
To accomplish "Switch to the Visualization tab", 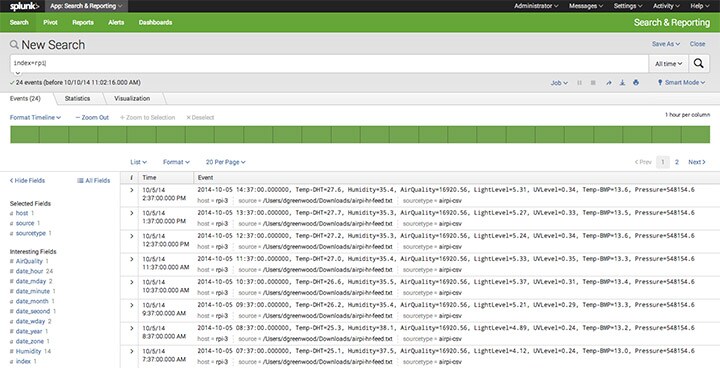I will click(132, 98).
